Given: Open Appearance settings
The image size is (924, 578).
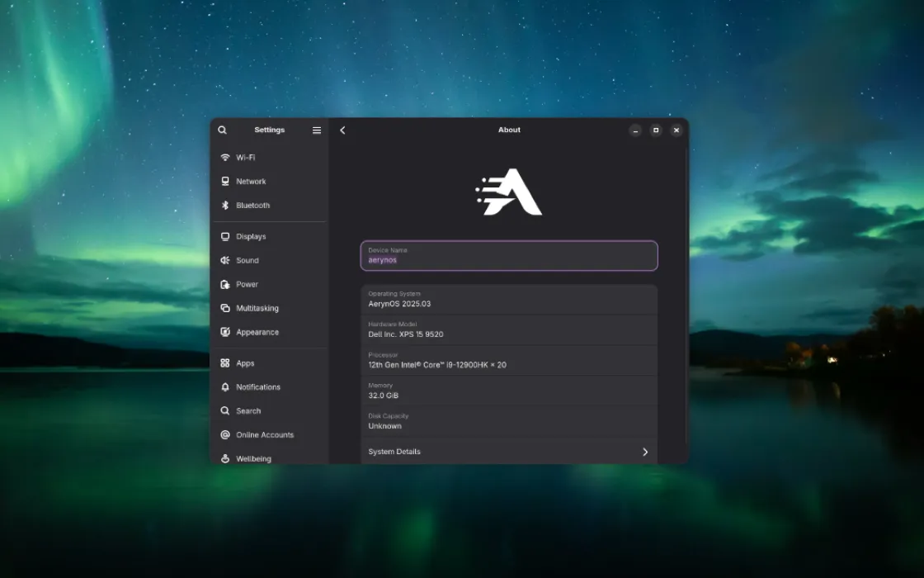Looking at the screenshot, I should [x=269, y=332].
